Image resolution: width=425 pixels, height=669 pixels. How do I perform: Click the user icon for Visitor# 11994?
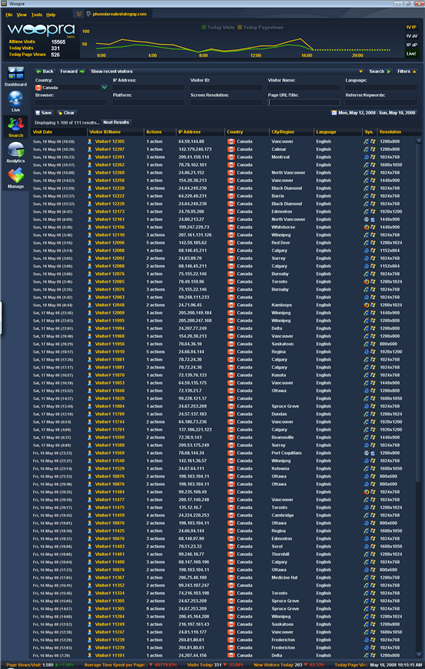[x=90, y=328]
